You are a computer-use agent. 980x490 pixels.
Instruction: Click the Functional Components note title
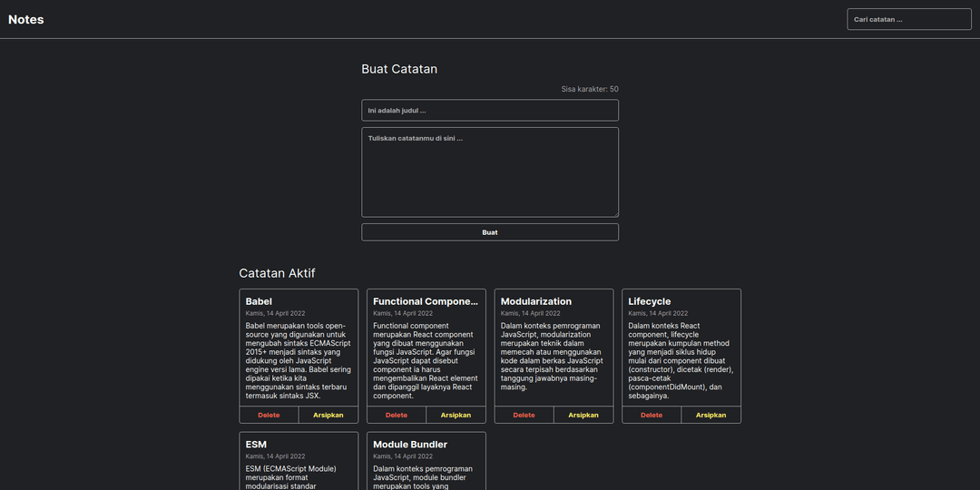(426, 301)
